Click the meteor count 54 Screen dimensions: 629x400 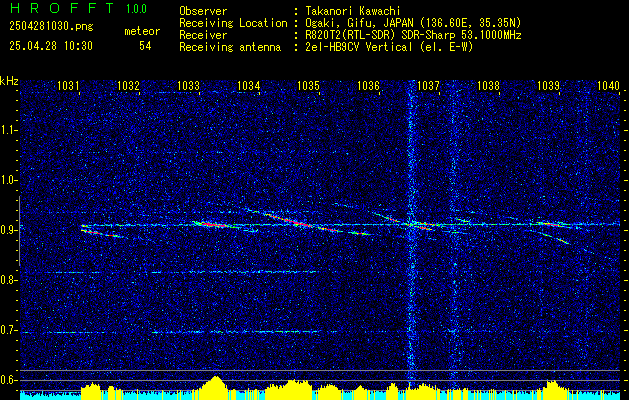click(145, 46)
